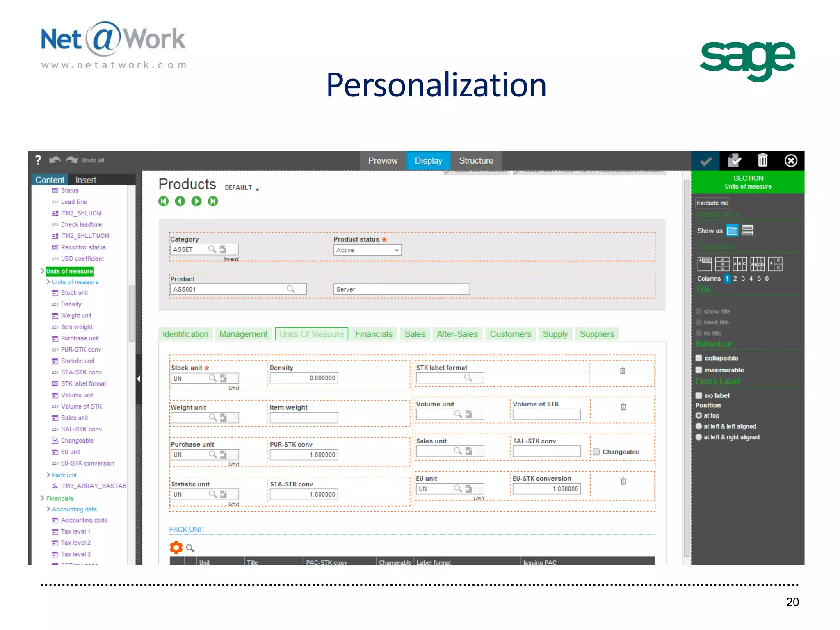The height and width of the screenshot is (630, 840).
Task: Delete the Volume unit block via trash
Action: 623,407
